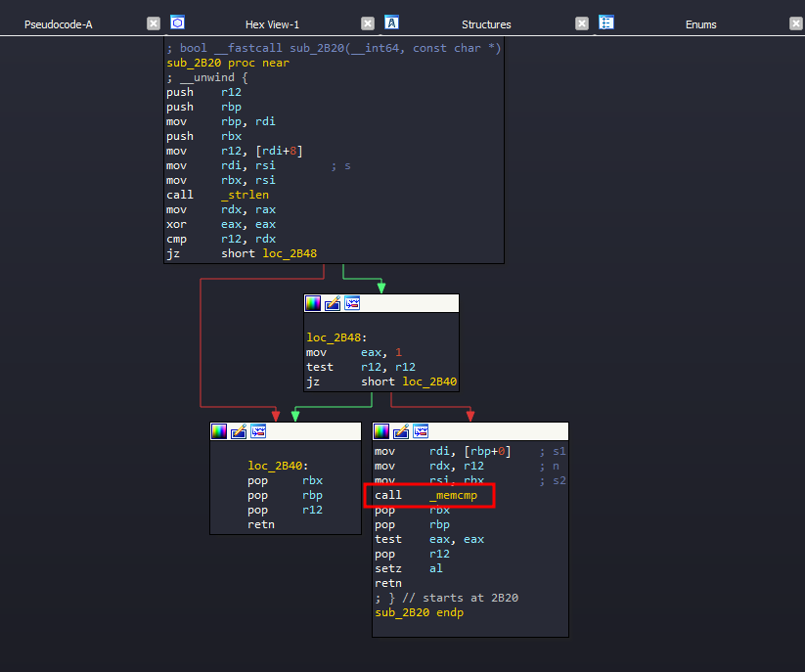Switch to the Pseudocode-A tab
This screenshot has height=672, width=805.
(59, 24)
